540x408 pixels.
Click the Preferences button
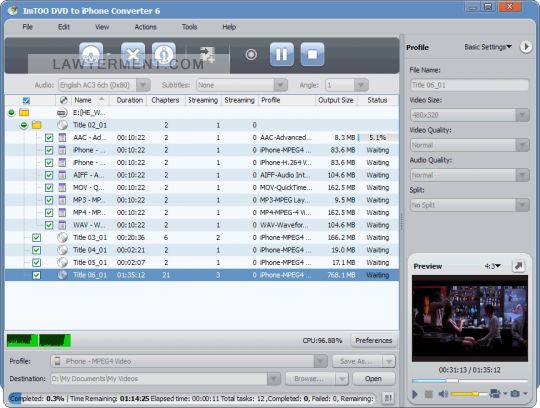click(x=374, y=341)
